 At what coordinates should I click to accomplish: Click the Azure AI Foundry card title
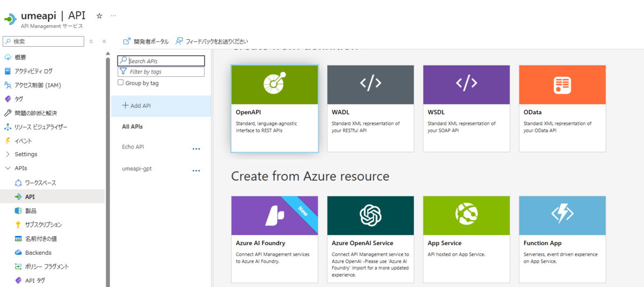coord(260,243)
